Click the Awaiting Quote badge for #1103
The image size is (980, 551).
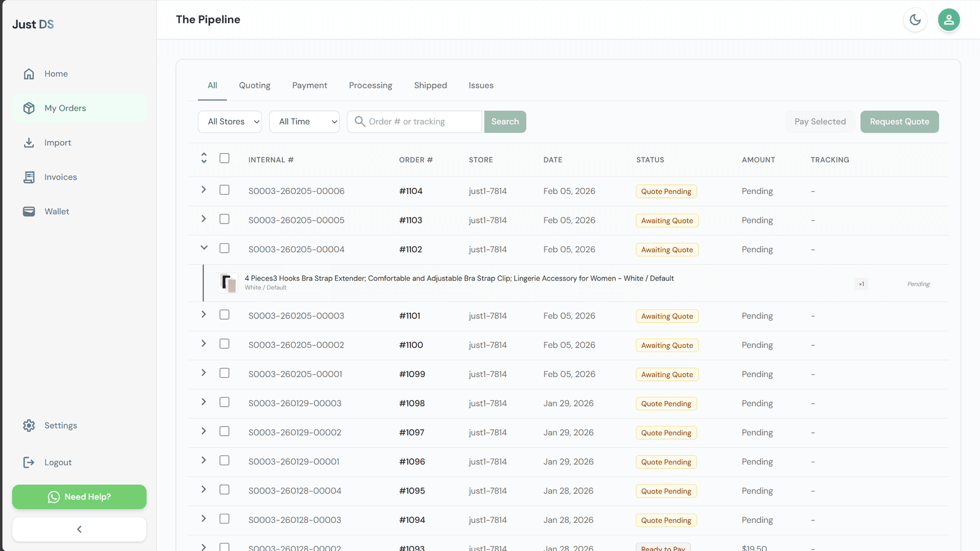coord(667,220)
